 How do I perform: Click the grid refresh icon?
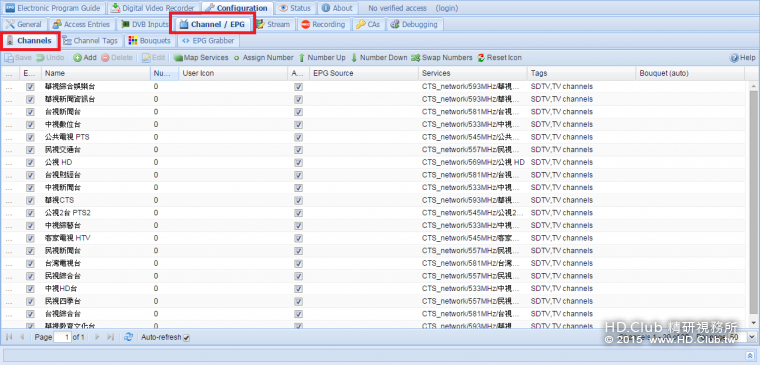[x=128, y=337]
